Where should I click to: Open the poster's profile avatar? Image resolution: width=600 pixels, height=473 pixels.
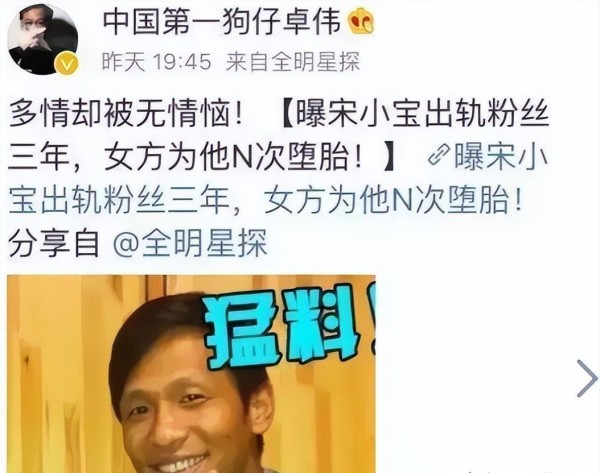[x=43, y=39]
